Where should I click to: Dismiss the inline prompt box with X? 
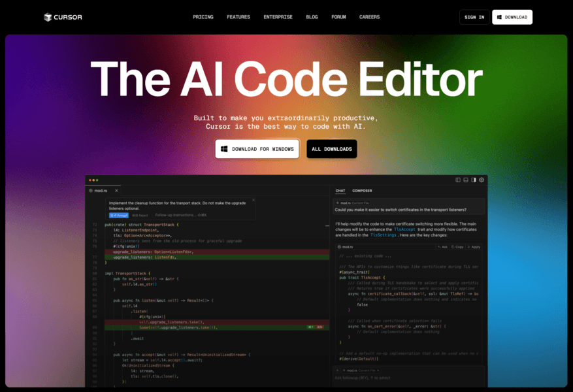point(254,200)
